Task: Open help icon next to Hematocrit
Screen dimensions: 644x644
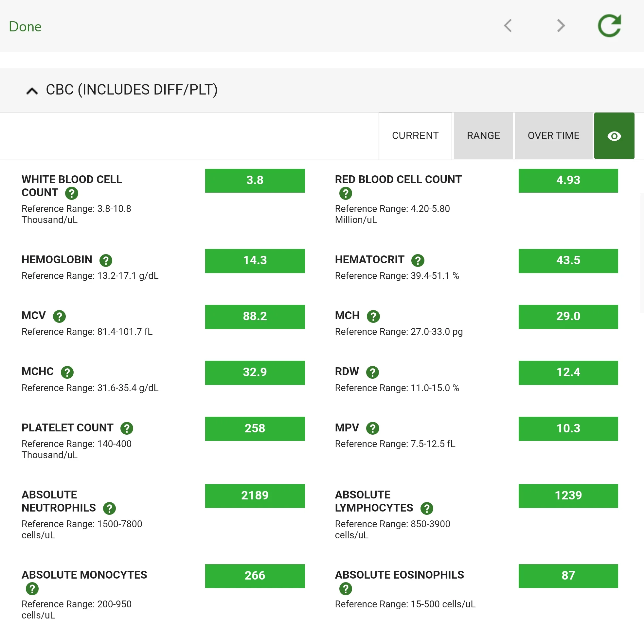Action: point(418,260)
